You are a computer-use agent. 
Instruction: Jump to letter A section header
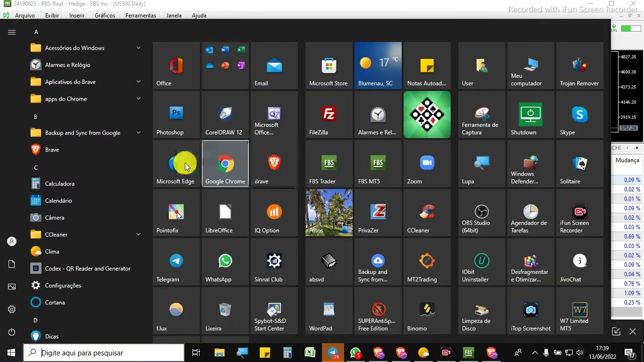coord(36,32)
